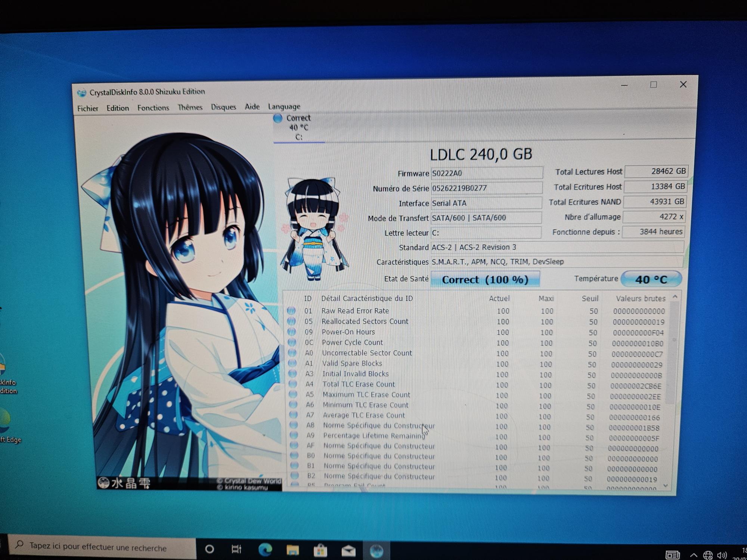This screenshot has width=747, height=560.
Task: Open Microsoft Store from the taskbar
Action: coord(320,550)
